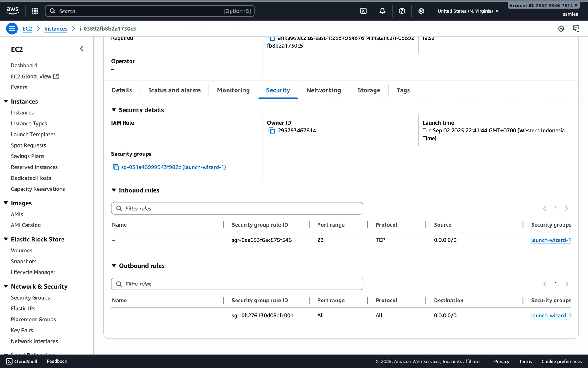Viewport: 588px width, 368px height.
Task: Switch to the Networking tab
Action: tap(323, 90)
